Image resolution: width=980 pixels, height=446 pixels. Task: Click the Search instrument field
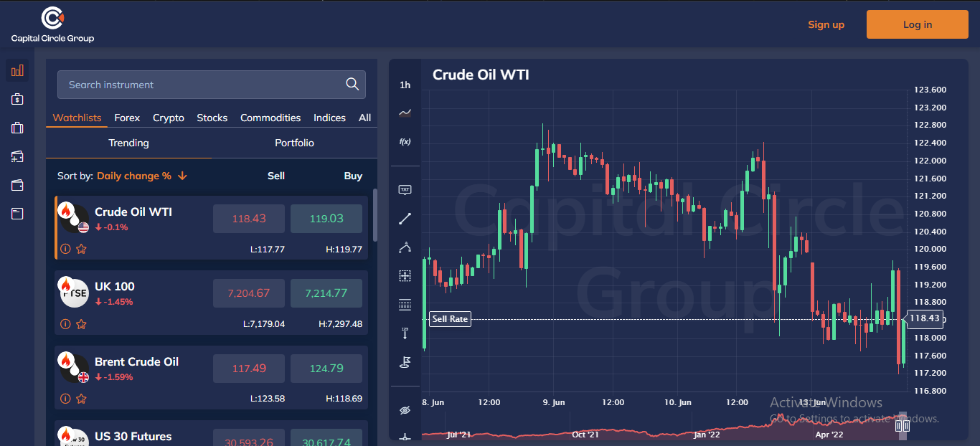pyautogui.click(x=201, y=85)
